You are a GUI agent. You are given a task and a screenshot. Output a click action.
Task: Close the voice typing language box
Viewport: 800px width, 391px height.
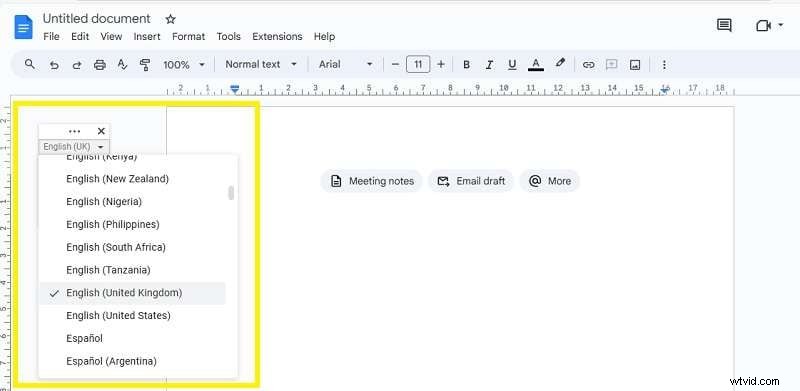tap(101, 131)
